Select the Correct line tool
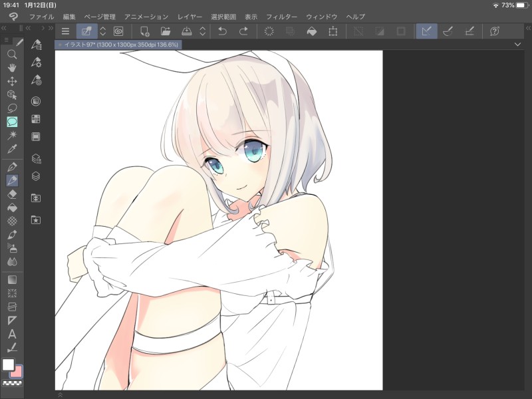This screenshot has width=532, height=399. tap(12, 348)
